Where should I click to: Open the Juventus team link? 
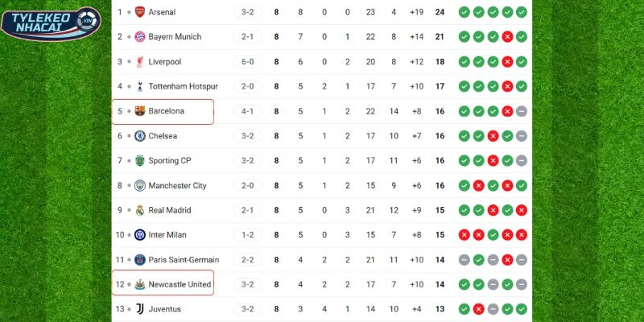coord(164,309)
